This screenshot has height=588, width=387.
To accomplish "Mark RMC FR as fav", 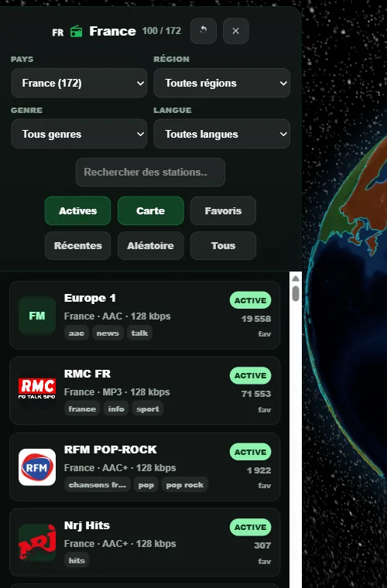I will pyautogui.click(x=265, y=409).
